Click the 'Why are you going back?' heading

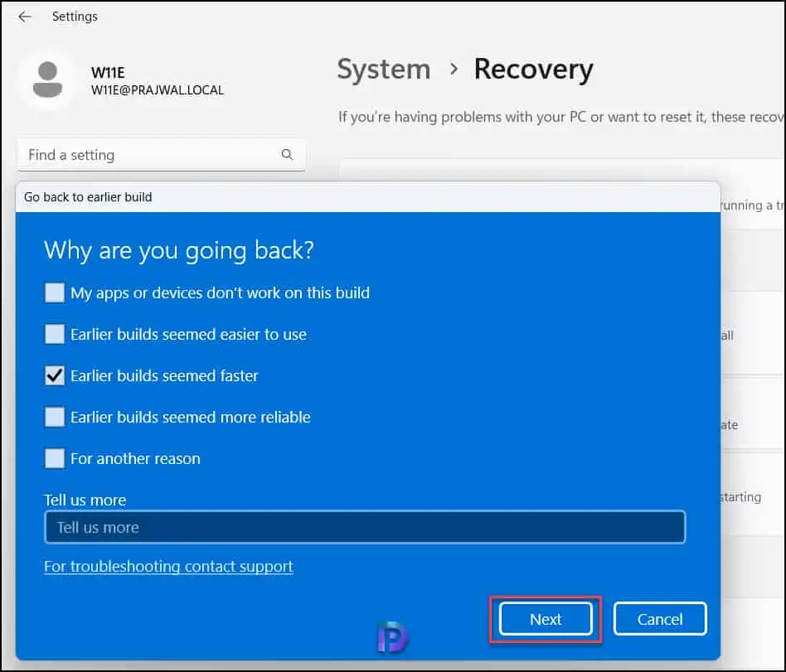click(179, 250)
